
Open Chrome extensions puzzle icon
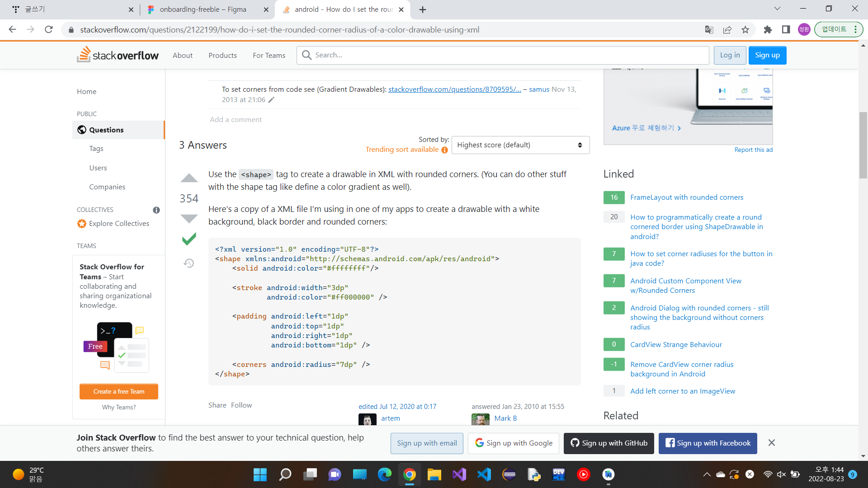[768, 30]
